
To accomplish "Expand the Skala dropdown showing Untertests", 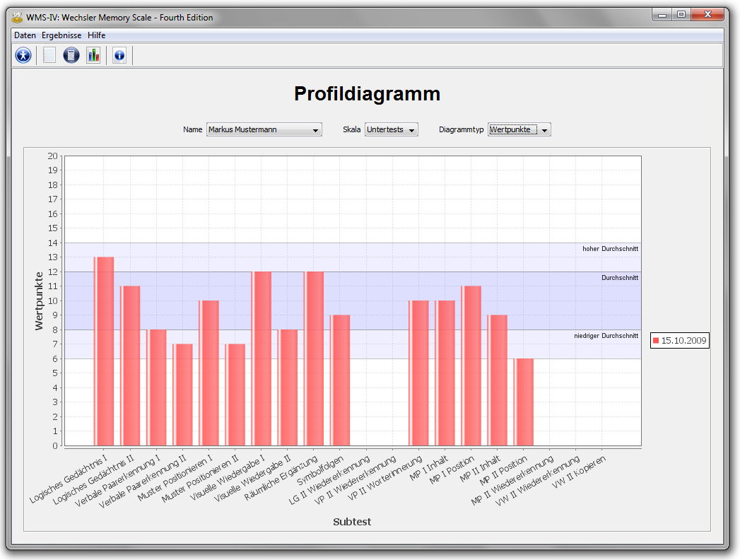I will tap(391, 129).
